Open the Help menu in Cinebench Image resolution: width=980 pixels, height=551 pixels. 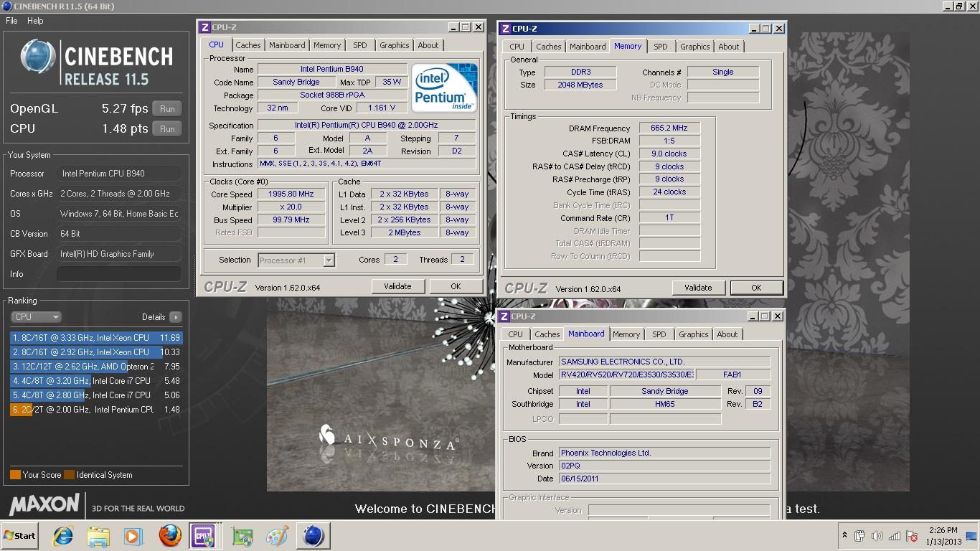pos(35,21)
